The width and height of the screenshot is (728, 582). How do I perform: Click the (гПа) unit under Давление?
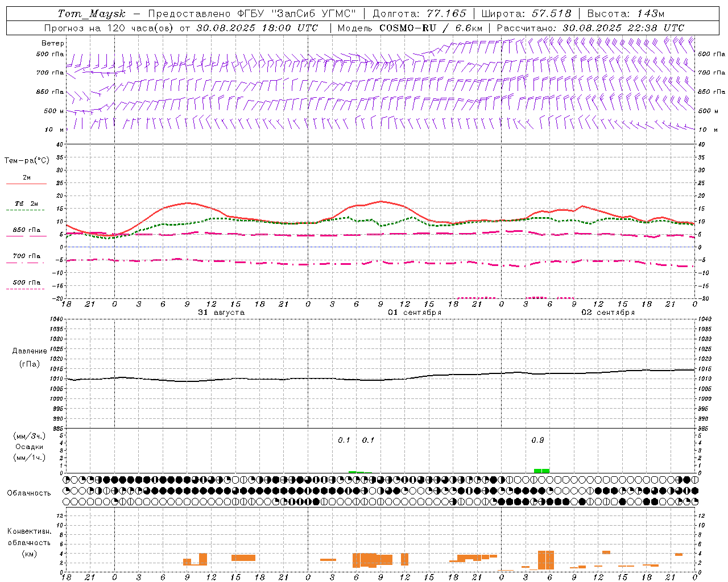coord(30,364)
